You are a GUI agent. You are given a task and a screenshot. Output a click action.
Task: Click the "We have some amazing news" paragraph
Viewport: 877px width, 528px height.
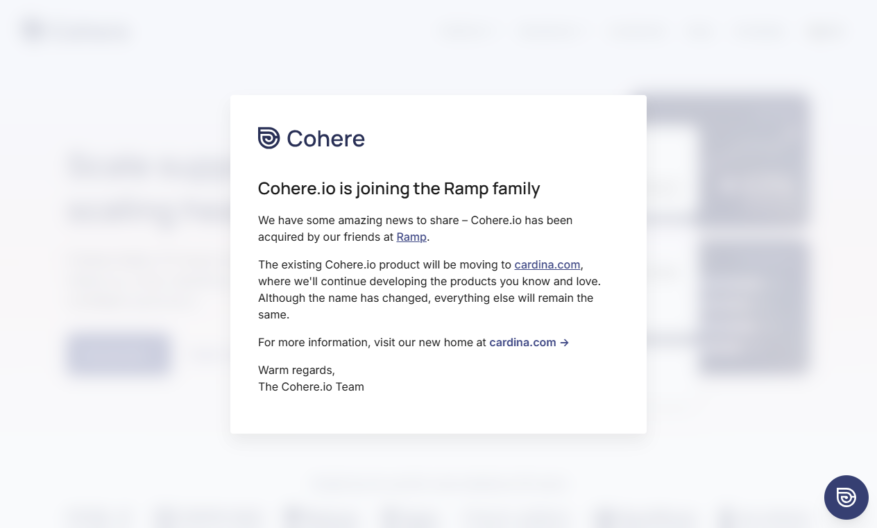[415, 229]
